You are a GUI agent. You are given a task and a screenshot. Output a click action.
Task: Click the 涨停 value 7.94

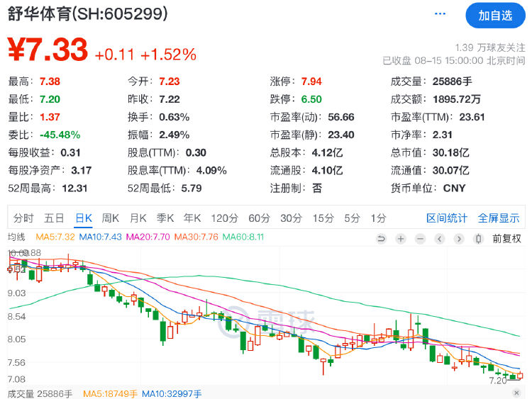(311, 82)
